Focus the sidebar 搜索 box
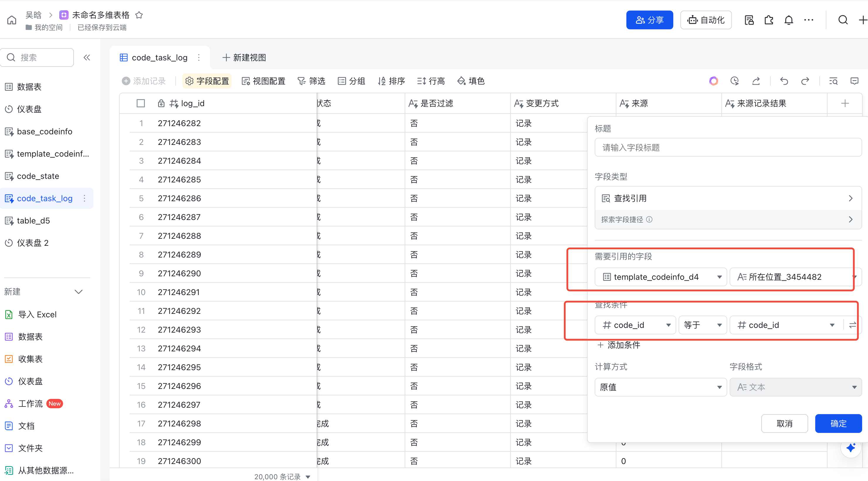Screen dimensions: 868x481 (x=37, y=57)
